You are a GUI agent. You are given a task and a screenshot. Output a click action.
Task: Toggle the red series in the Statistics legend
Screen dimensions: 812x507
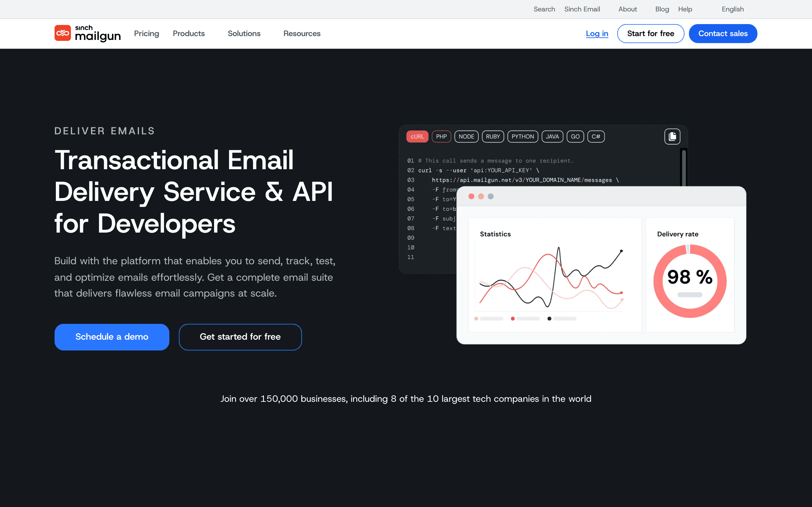pyautogui.click(x=512, y=318)
